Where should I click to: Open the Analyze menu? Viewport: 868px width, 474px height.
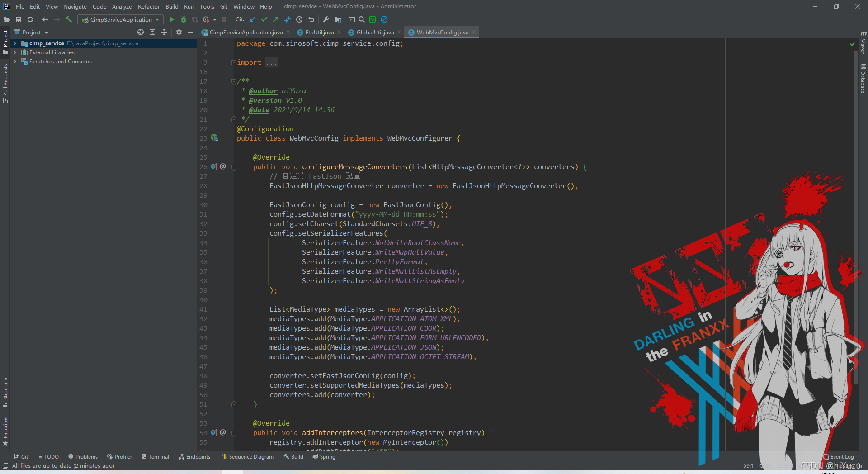pos(122,6)
